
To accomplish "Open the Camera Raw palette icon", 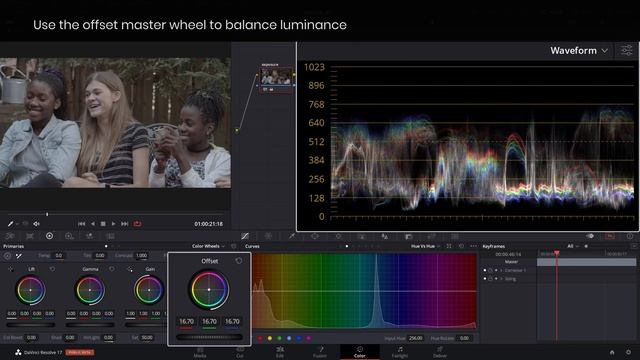I will tap(10, 236).
